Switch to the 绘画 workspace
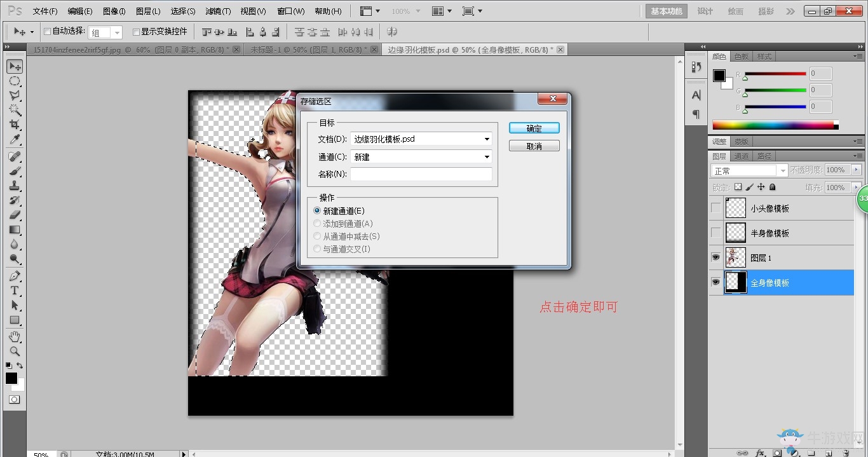Screen dimensions: 868x457 pyautogui.click(x=735, y=11)
